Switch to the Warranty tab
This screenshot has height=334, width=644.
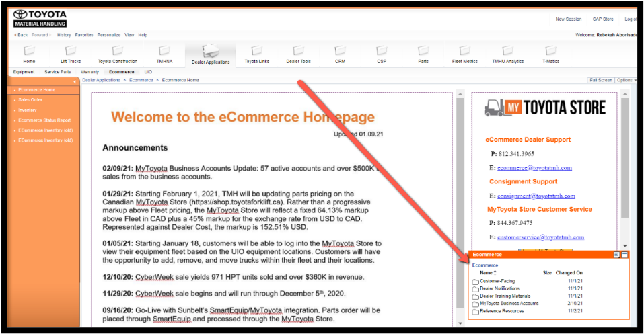coord(90,72)
